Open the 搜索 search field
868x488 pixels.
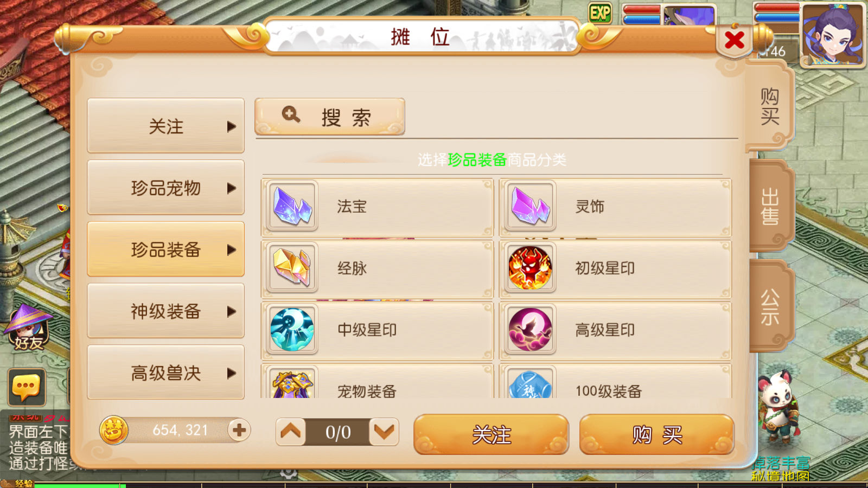point(330,117)
